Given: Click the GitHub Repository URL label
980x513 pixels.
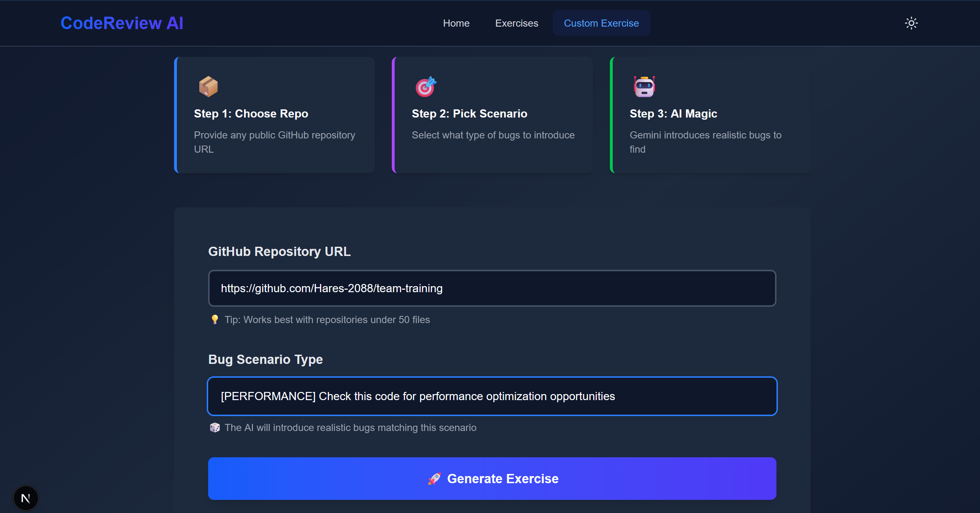Looking at the screenshot, I should click(x=279, y=251).
